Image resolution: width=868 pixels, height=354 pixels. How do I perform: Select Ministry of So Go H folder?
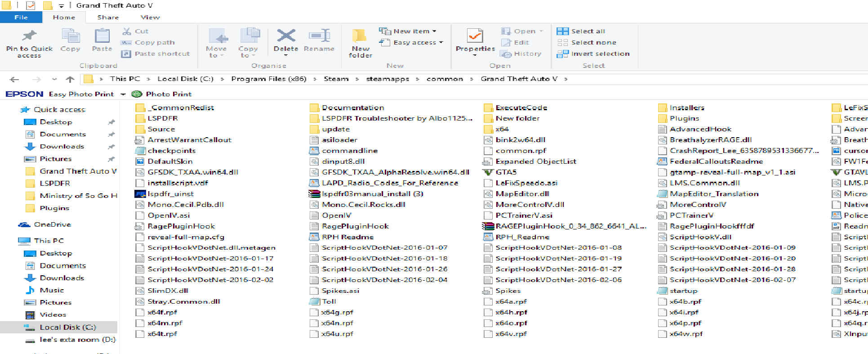click(79, 196)
